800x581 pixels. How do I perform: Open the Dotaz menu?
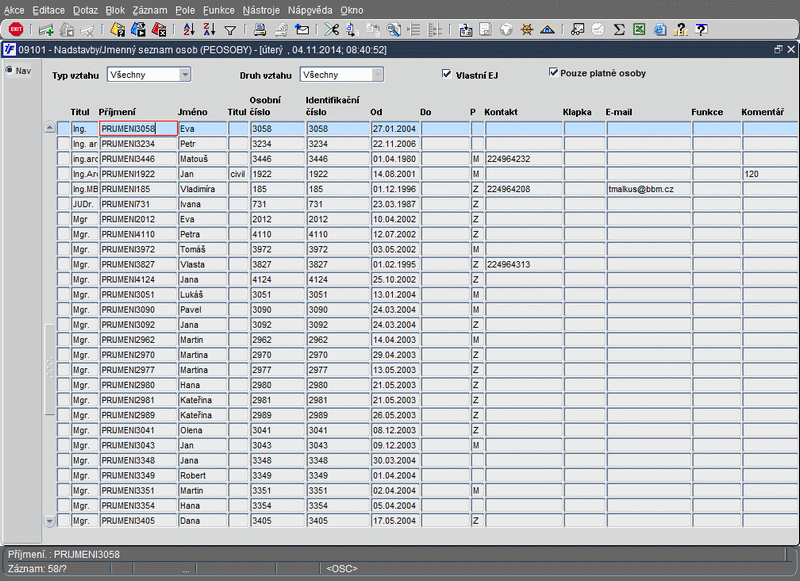tap(85, 10)
